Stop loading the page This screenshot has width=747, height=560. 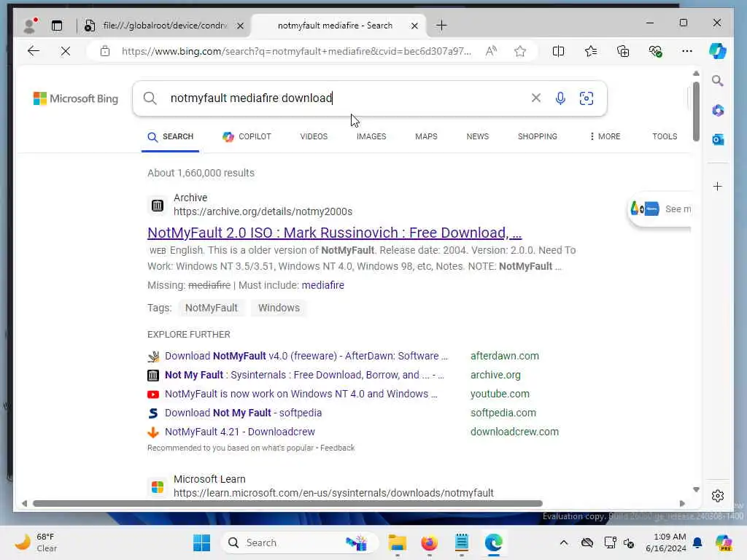pos(65,51)
